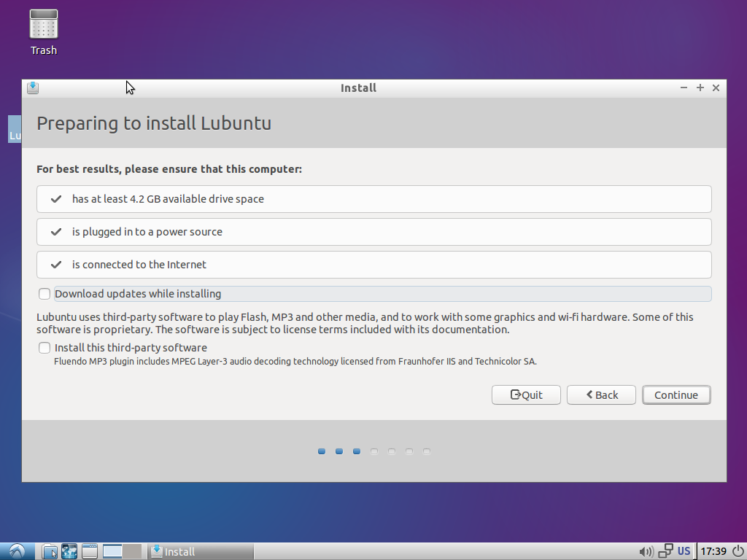
Task: Click the checkmark beside power source requirement
Action: click(x=56, y=232)
